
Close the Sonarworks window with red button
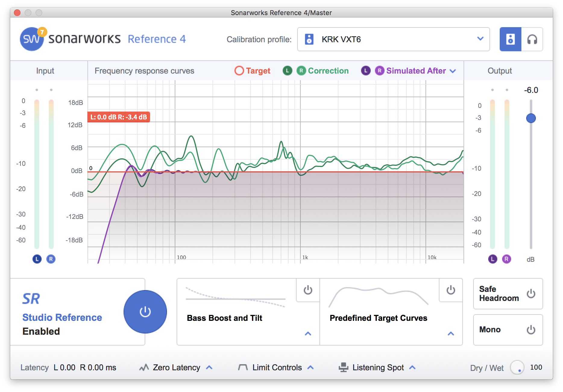[17, 13]
